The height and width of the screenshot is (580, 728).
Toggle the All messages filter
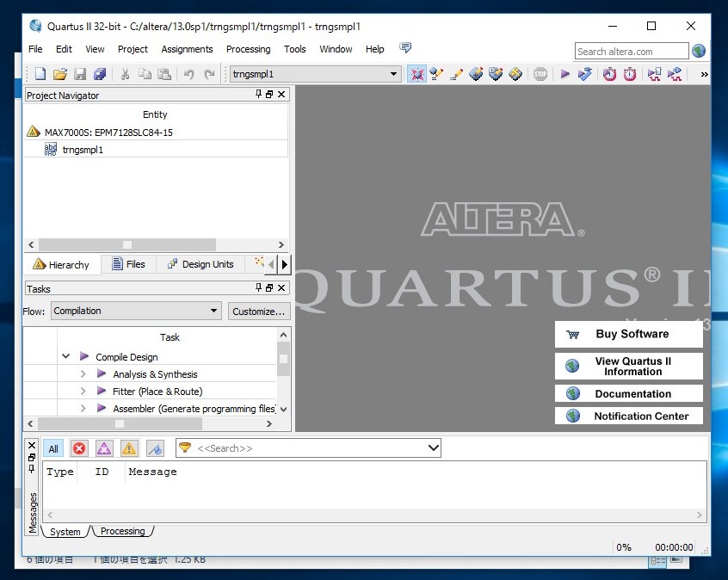pyautogui.click(x=53, y=448)
